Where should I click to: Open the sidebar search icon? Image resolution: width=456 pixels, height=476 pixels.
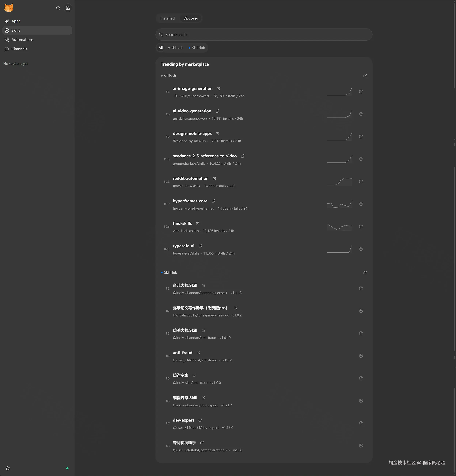pyautogui.click(x=58, y=8)
